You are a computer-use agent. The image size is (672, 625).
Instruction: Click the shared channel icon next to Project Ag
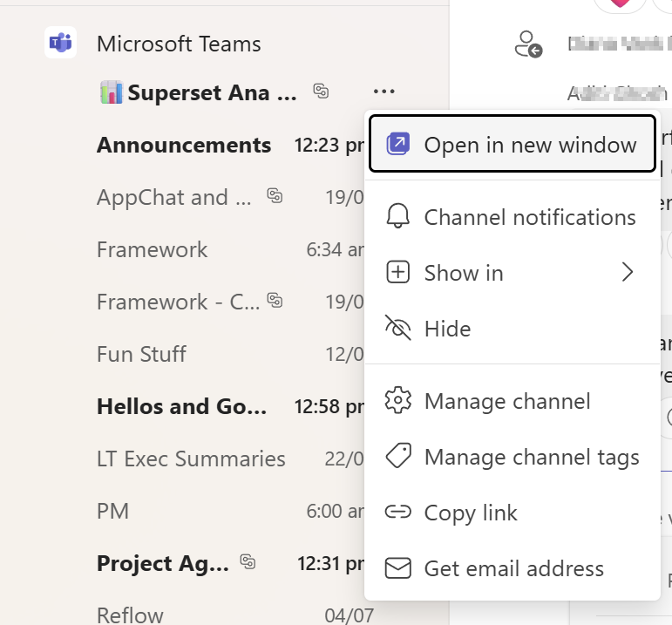tap(248, 561)
